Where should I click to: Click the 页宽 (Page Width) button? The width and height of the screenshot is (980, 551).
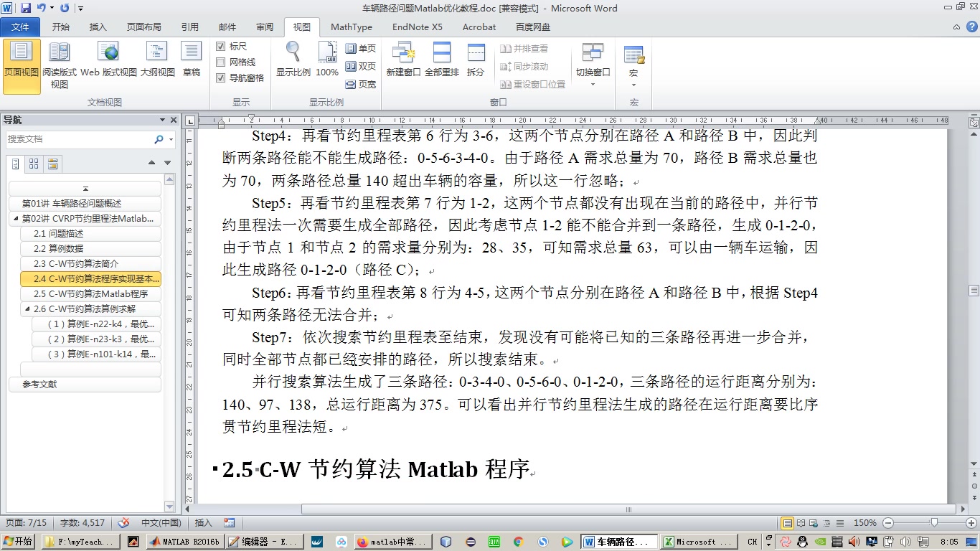click(361, 84)
